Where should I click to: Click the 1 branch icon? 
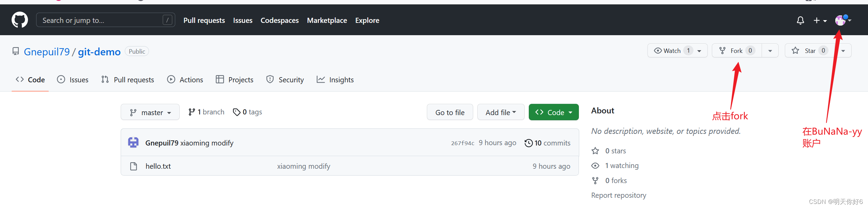(192, 112)
